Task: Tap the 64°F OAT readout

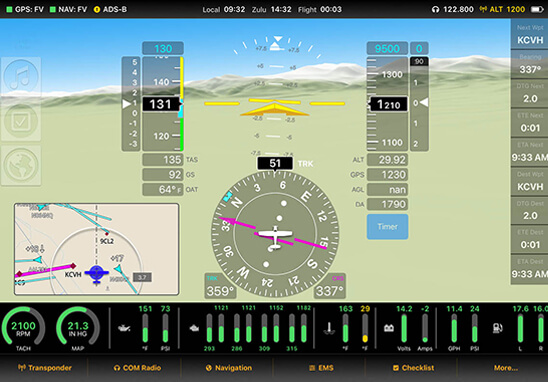Action: pyautogui.click(x=163, y=189)
